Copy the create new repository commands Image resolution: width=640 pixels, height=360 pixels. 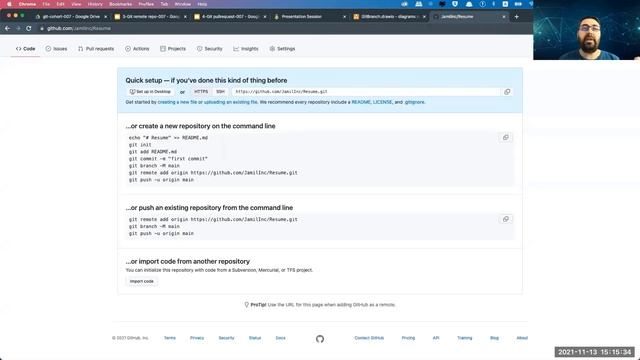pos(506,138)
